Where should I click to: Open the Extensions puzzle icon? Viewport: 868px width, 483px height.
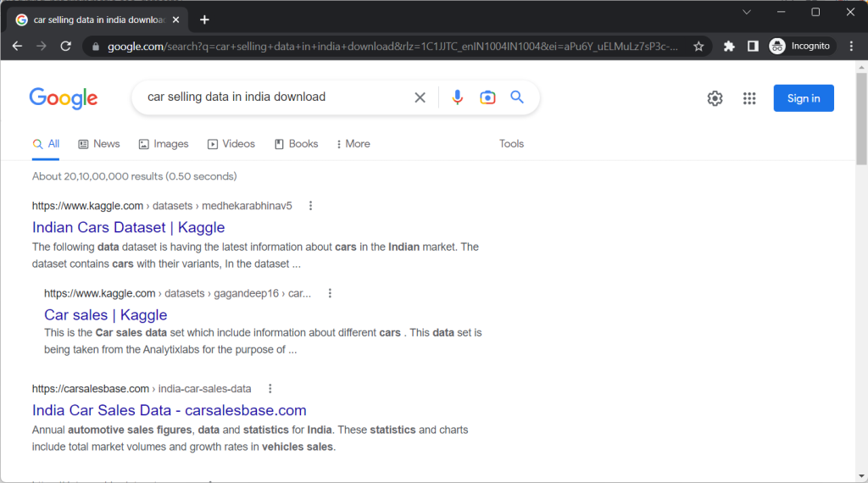click(729, 47)
